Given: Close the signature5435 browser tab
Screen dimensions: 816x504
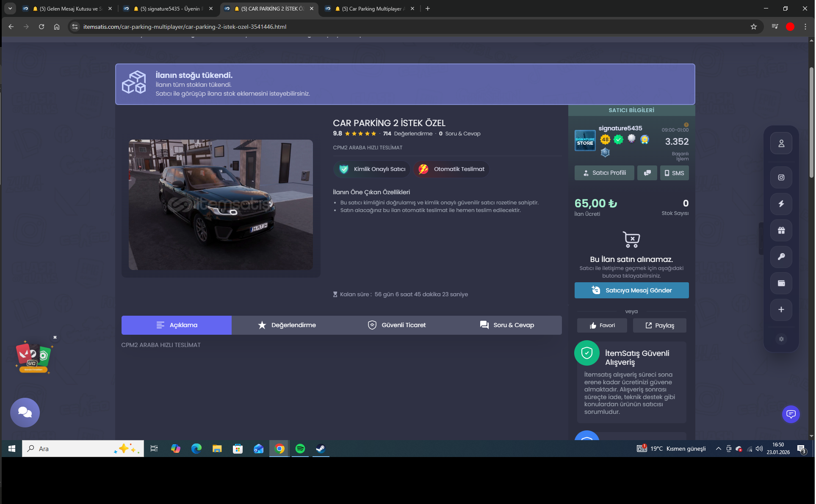Looking at the screenshot, I should point(211,8).
